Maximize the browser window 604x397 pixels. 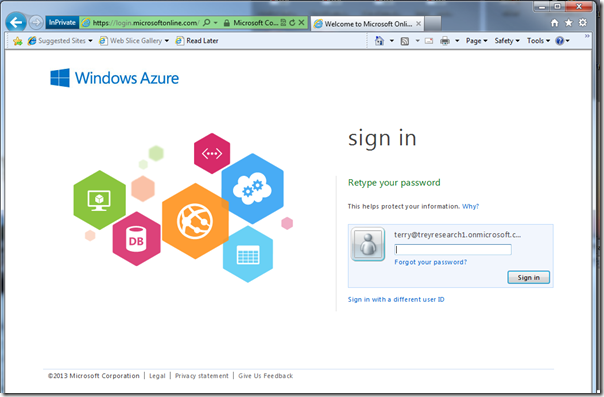click(558, 7)
